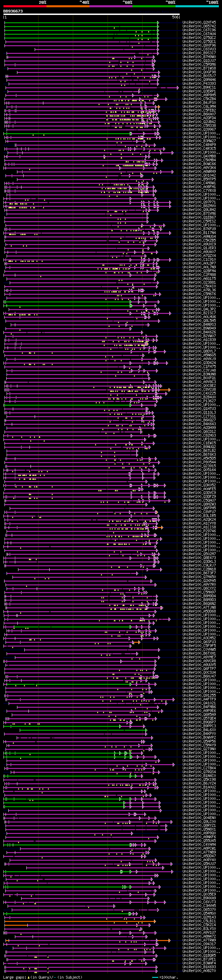Open hit UniRef100_Q2HT45
The height and width of the screenshot is (980, 222).
[x=199, y=23]
